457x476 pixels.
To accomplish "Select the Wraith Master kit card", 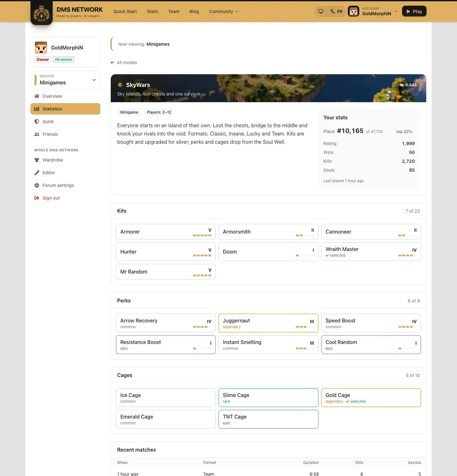I will tap(371, 252).
